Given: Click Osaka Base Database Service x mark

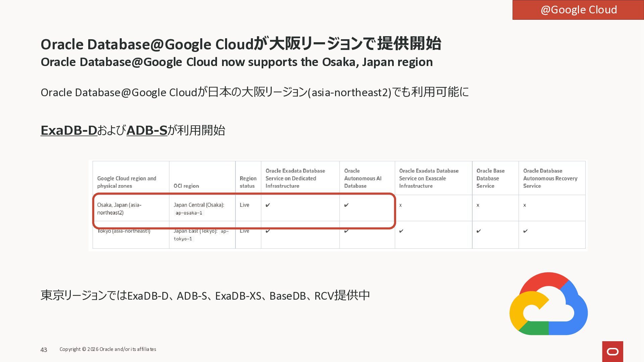Looking at the screenshot, I should pos(478,205).
